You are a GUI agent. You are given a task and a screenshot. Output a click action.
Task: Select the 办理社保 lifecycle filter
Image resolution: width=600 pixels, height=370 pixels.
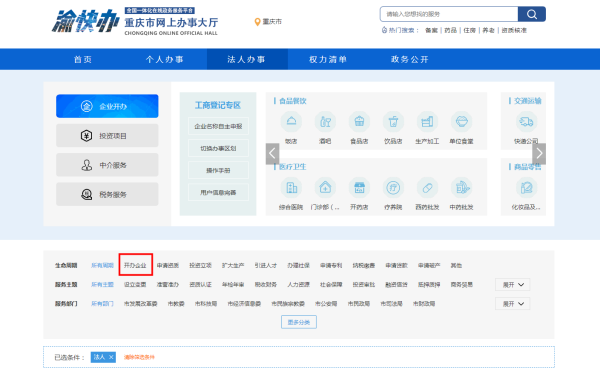pos(298,265)
